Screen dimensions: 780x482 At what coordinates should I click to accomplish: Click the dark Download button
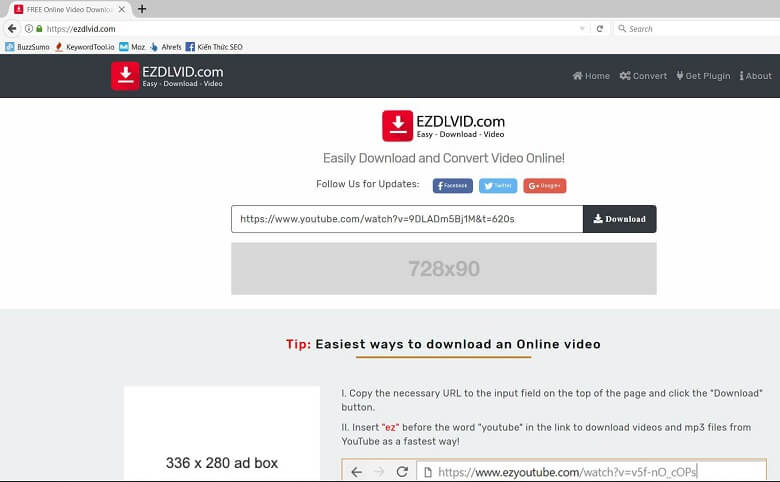[619, 219]
